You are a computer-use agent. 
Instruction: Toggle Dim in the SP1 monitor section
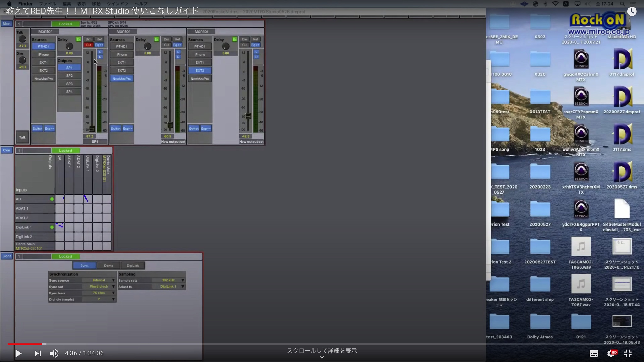click(x=88, y=39)
